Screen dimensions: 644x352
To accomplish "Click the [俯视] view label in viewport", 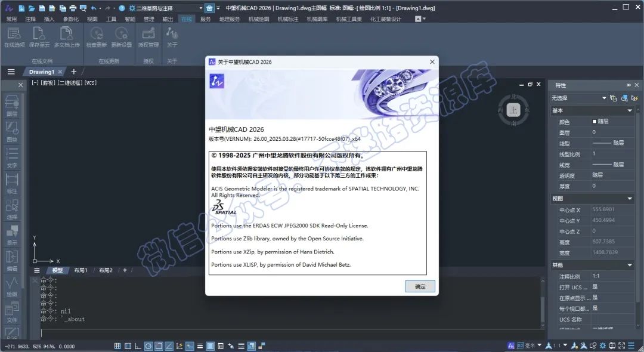I will point(48,83).
